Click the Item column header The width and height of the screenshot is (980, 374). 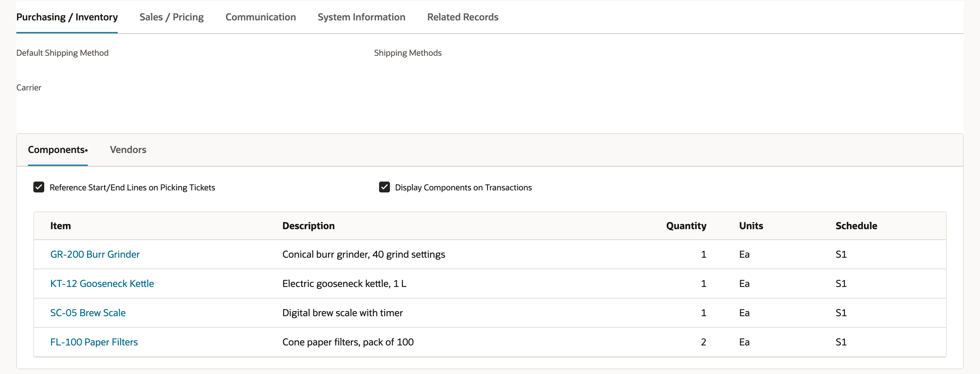61,226
